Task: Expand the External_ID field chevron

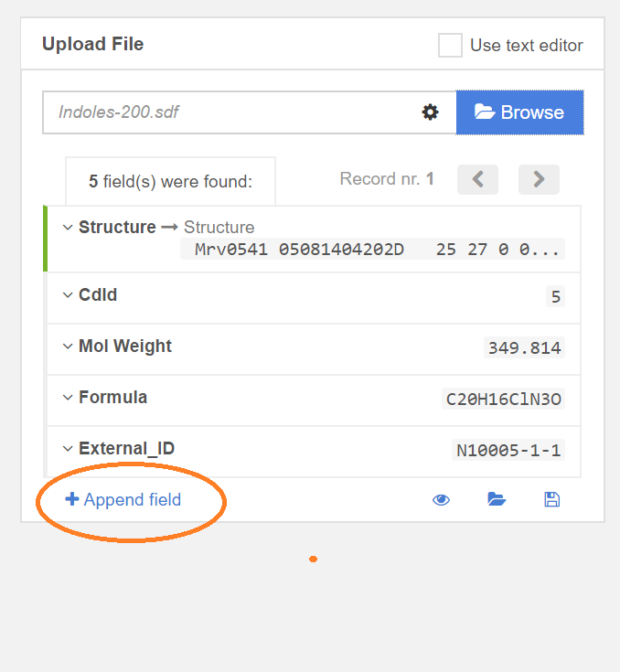Action: pyautogui.click(x=68, y=449)
